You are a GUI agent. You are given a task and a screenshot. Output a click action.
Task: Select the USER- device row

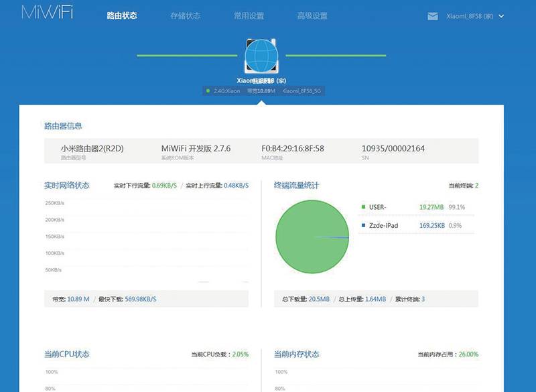[x=416, y=207]
